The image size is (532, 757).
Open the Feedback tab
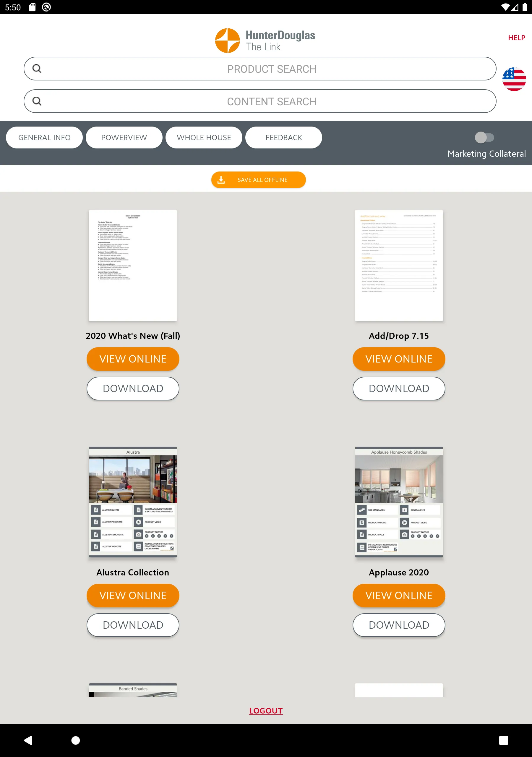[283, 138]
